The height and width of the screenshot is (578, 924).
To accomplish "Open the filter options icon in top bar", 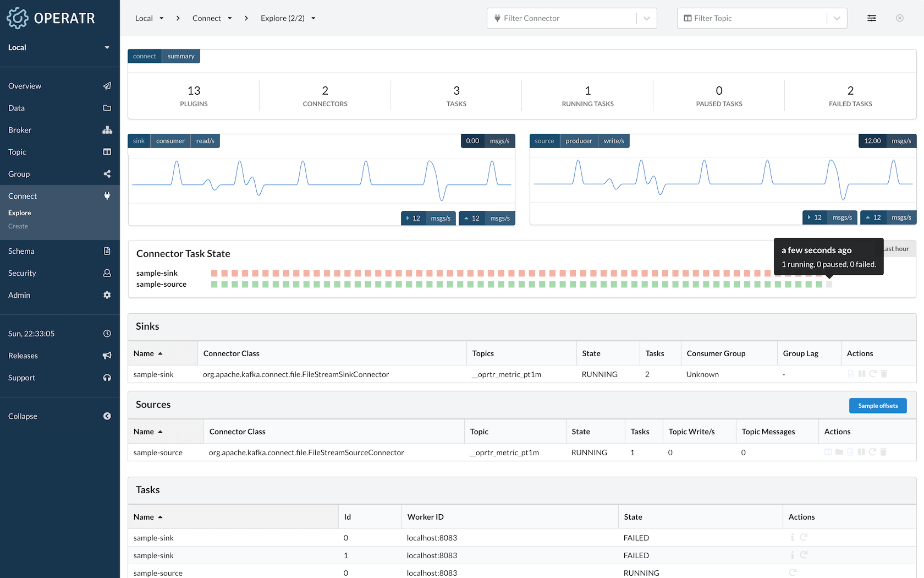I will point(872,18).
